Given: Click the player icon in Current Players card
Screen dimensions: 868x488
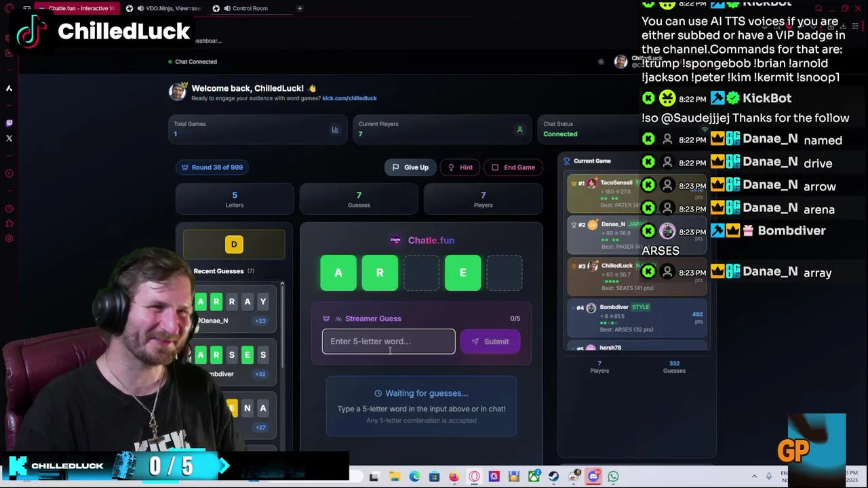Looking at the screenshot, I should point(519,129).
